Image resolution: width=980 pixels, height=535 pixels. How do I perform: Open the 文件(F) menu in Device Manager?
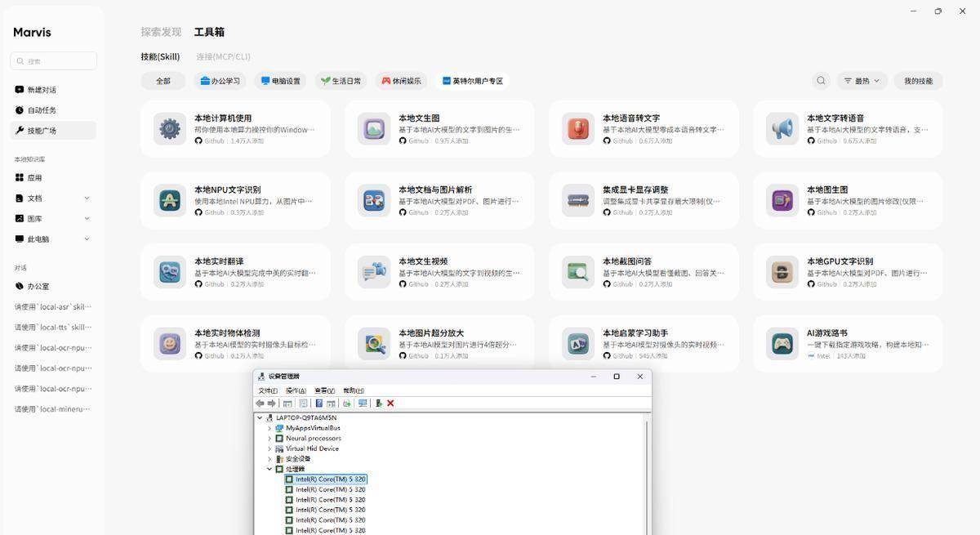(x=268, y=390)
